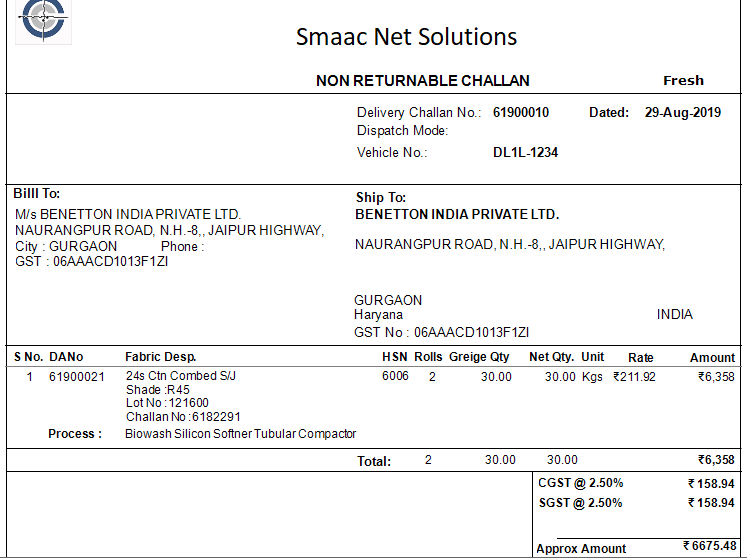Click the 'CGST @ 2.50%' label
756x558 pixels.
pos(580,483)
